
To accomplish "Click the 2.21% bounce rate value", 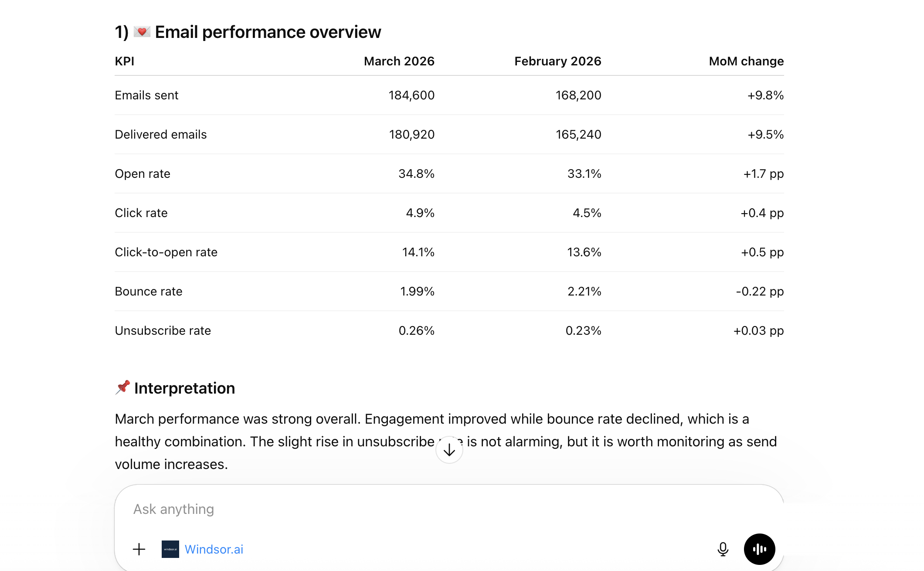I will pos(584,291).
